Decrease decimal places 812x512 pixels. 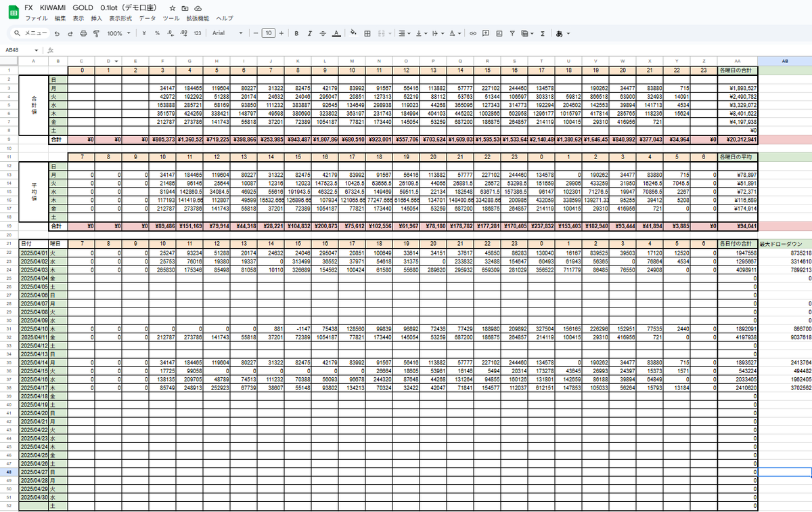[171, 33]
